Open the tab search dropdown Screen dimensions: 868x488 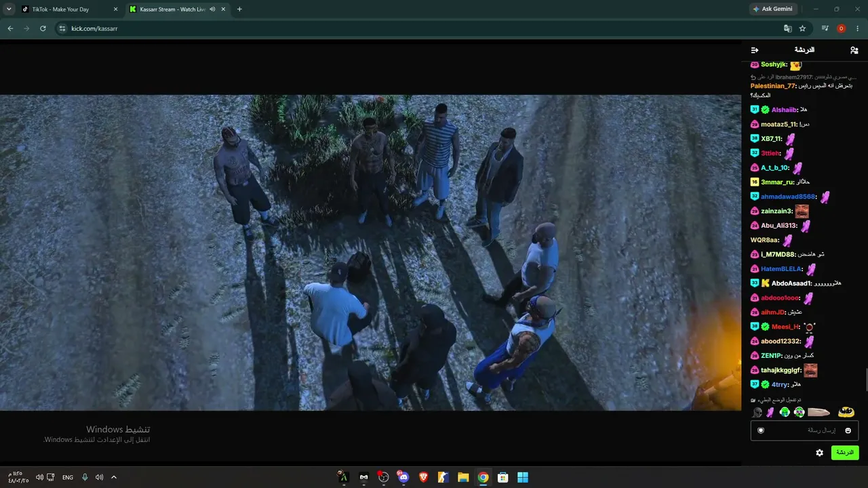pos(9,9)
